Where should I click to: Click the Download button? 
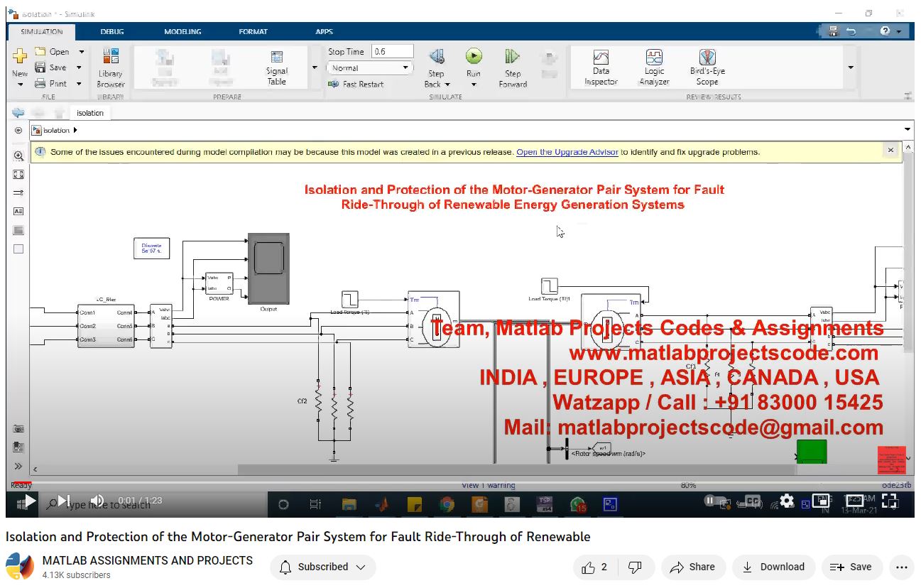773,567
